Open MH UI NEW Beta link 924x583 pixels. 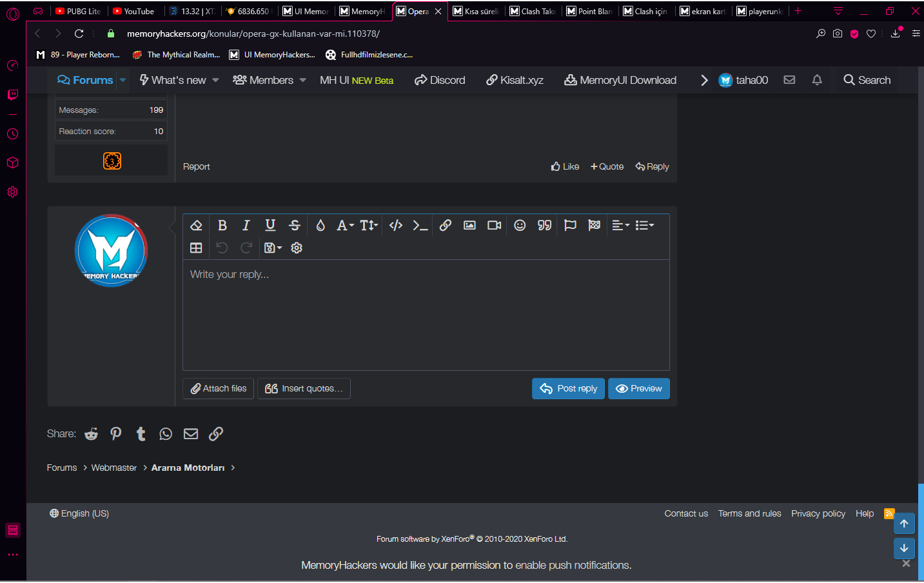coord(357,81)
